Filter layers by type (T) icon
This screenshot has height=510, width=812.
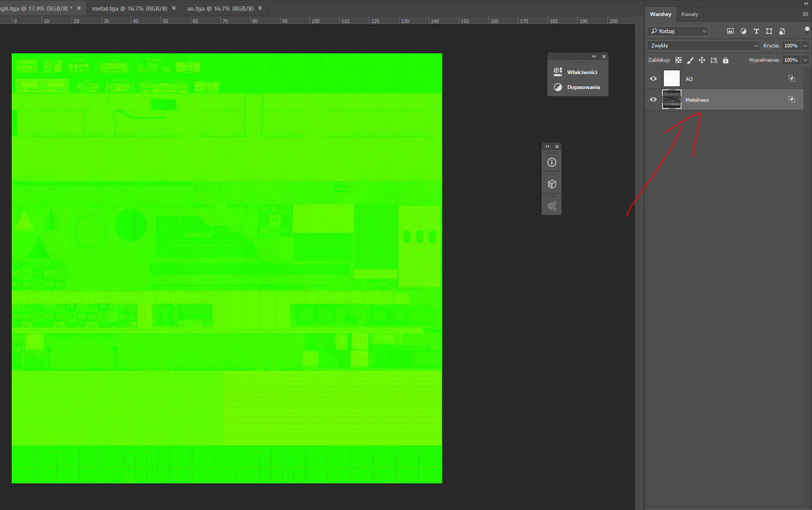pyautogui.click(x=756, y=31)
